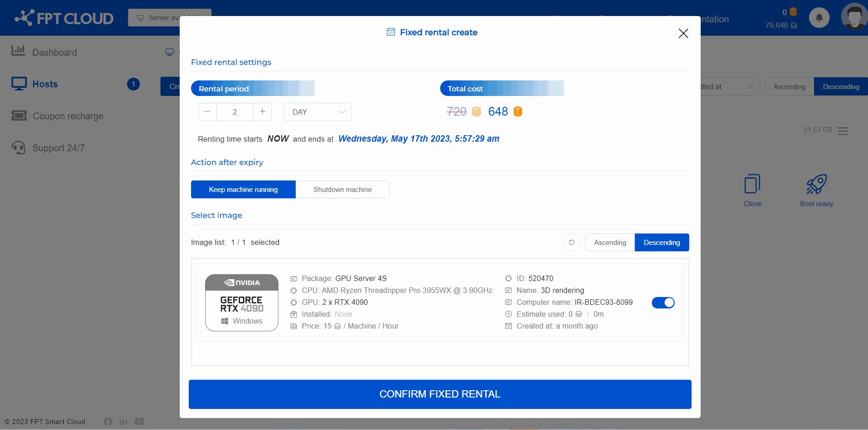
Task: Toggle the 3D rendering image switch
Action: click(x=663, y=303)
